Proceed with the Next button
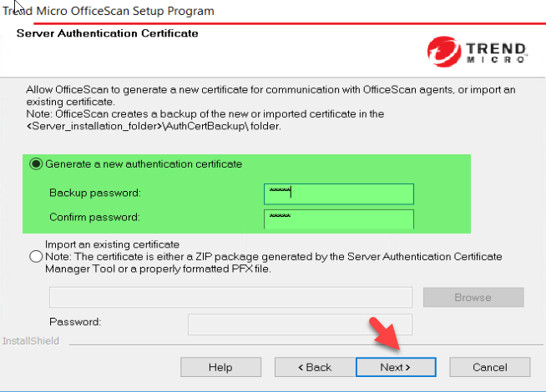 tap(396, 367)
